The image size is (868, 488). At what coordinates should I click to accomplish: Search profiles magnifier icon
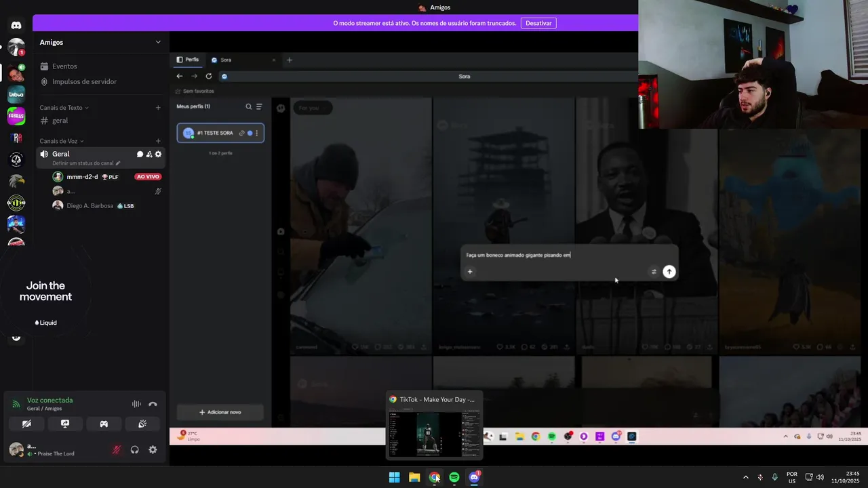pos(248,106)
